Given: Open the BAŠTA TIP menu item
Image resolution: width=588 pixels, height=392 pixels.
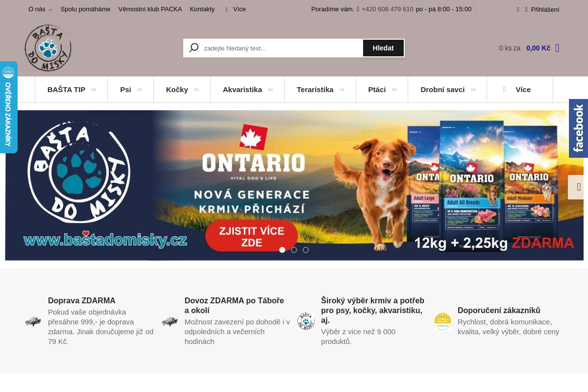Looking at the screenshot, I should [66, 90].
